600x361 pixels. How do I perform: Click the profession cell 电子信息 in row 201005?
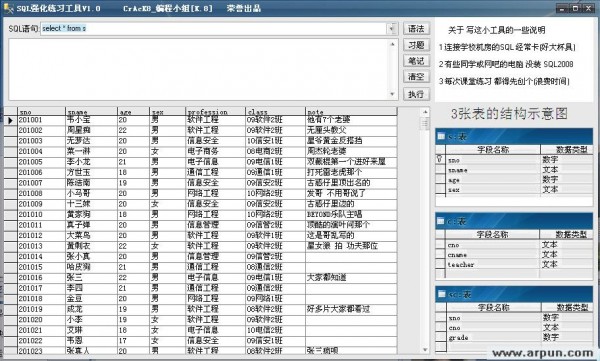tap(215, 162)
